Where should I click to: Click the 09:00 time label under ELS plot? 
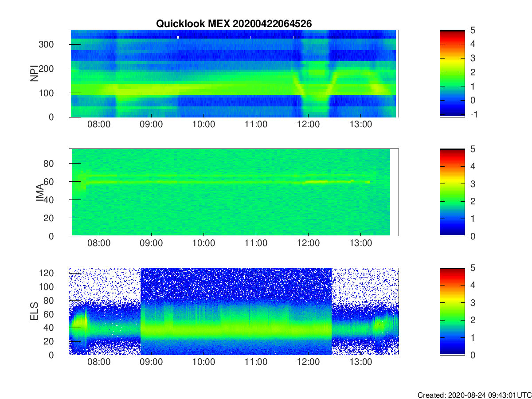click(151, 362)
